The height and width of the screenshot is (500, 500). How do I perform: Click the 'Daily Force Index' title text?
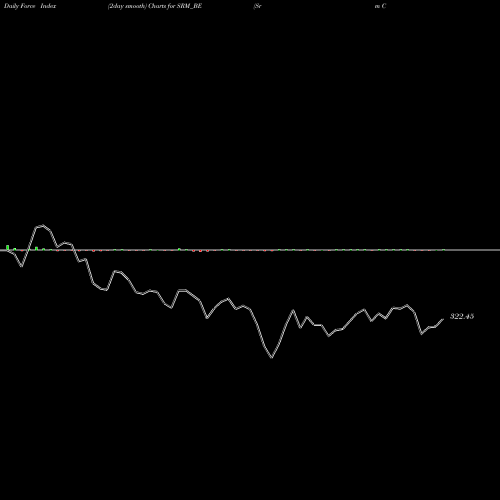coord(30,6)
